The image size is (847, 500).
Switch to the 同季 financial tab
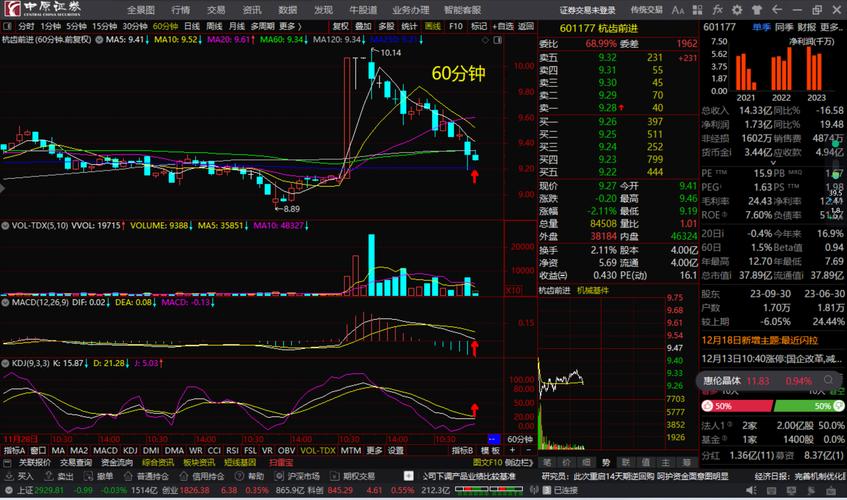coord(783,26)
